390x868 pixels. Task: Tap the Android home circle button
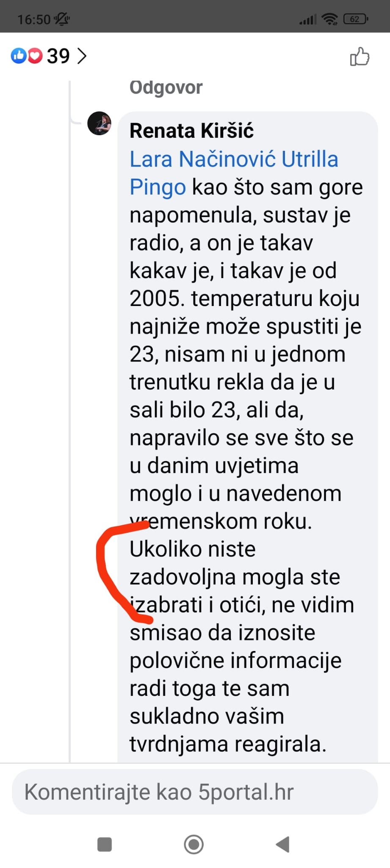coord(194,844)
